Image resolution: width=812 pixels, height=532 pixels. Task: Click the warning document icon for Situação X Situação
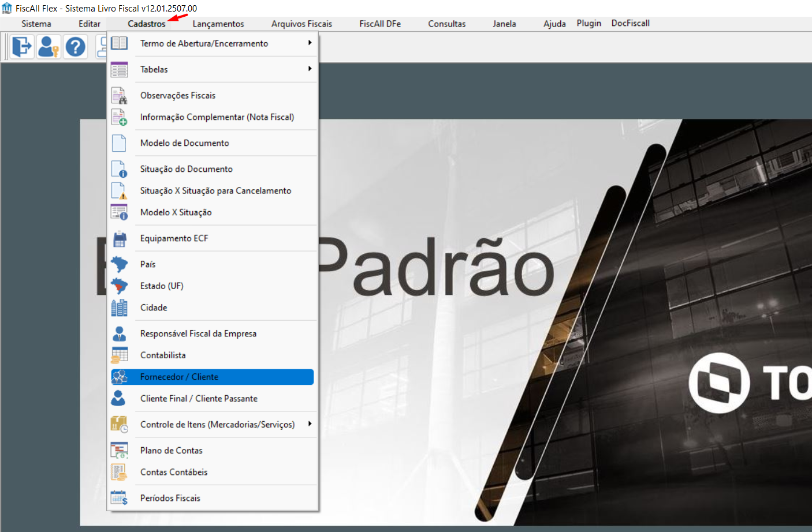pos(120,191)
